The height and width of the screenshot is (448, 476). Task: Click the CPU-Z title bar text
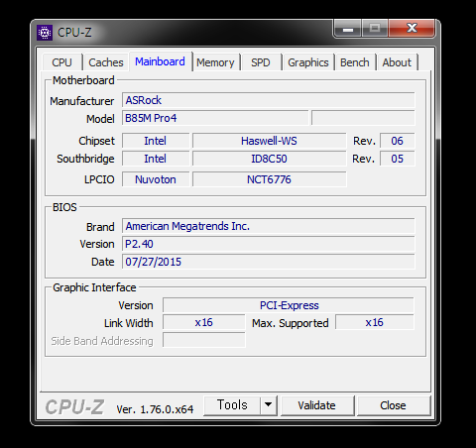point(74,33)
